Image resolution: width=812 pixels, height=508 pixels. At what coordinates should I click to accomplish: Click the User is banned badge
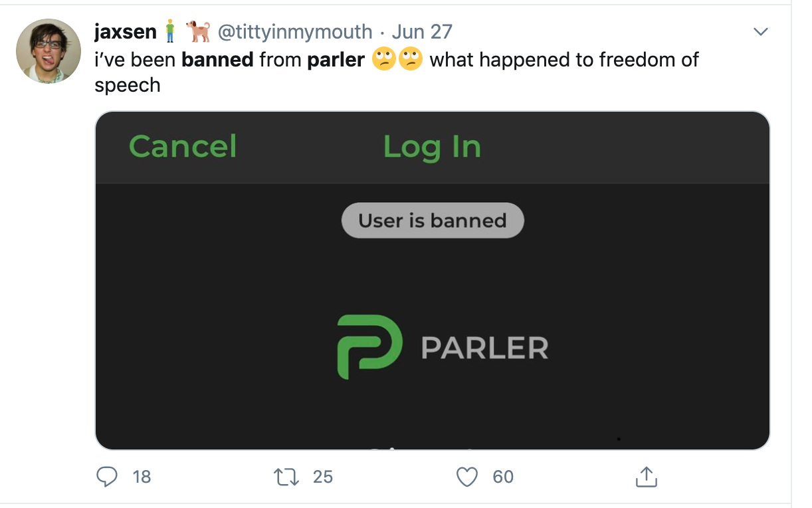tap(433, 220)
